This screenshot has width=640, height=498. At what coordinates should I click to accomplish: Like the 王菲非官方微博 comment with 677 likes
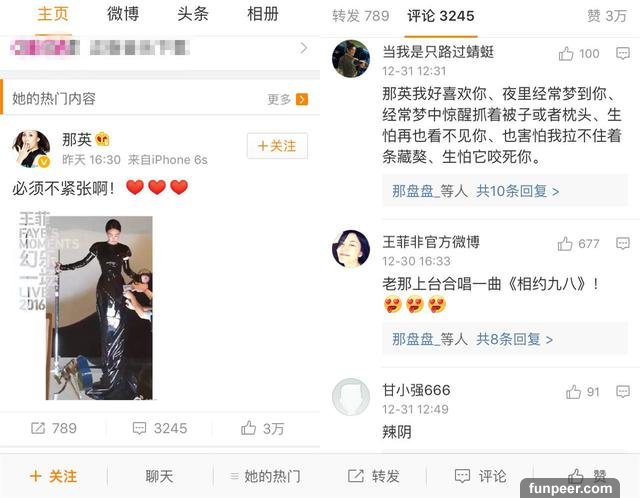point(565,244)
